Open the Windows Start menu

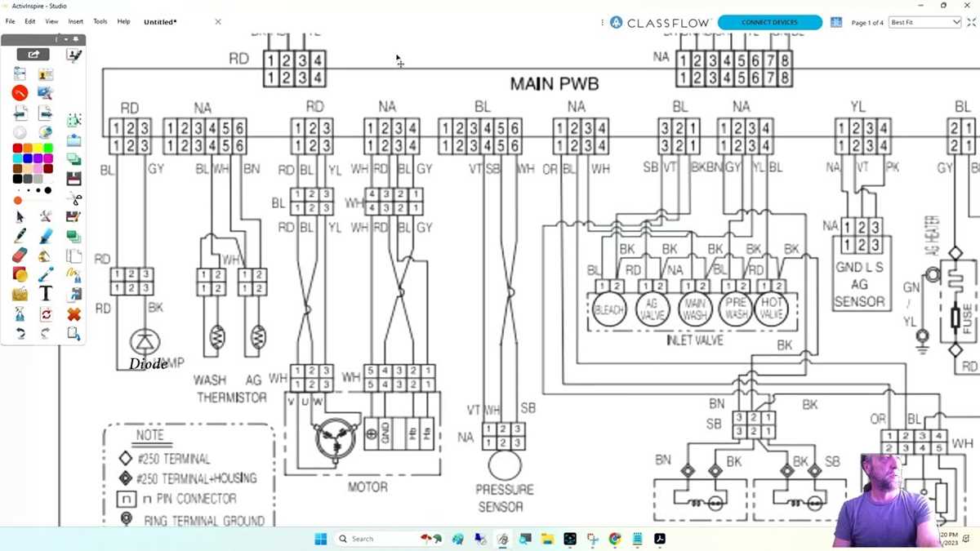320,539
